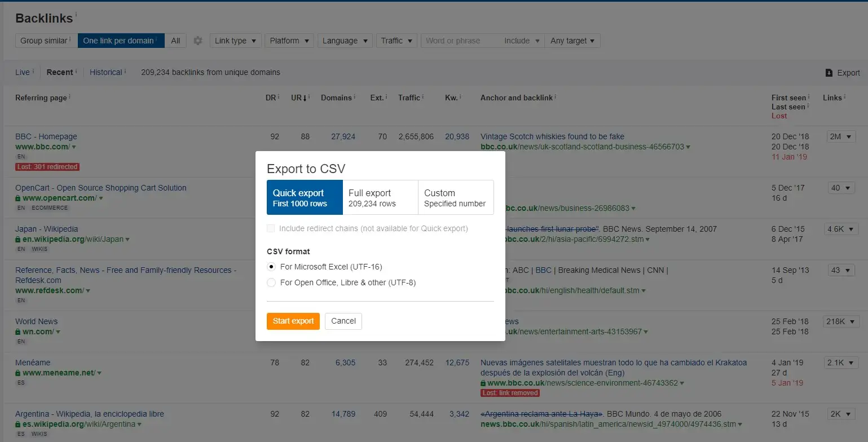Toggle Group similar mode
868x442 pixels.
click(45, 41)
